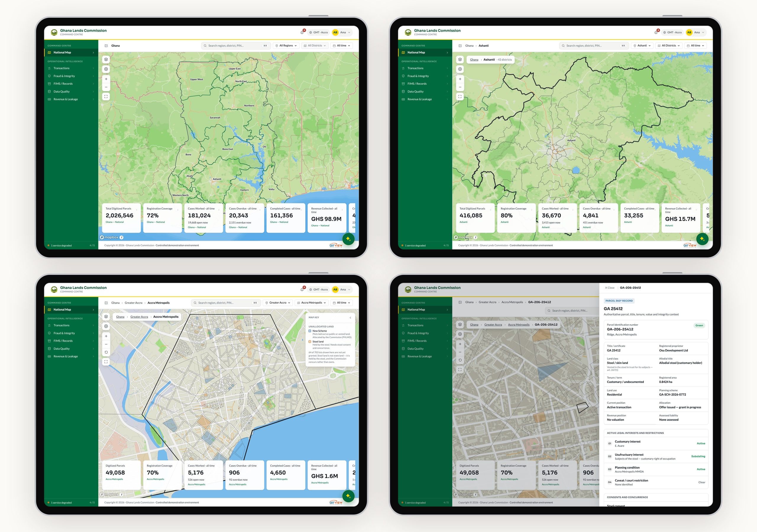Open Greater Accra region dropdown, Accra Metropolis screen
Image resolution: width=757 pixels, height=532 pixels.
point(278,303)
